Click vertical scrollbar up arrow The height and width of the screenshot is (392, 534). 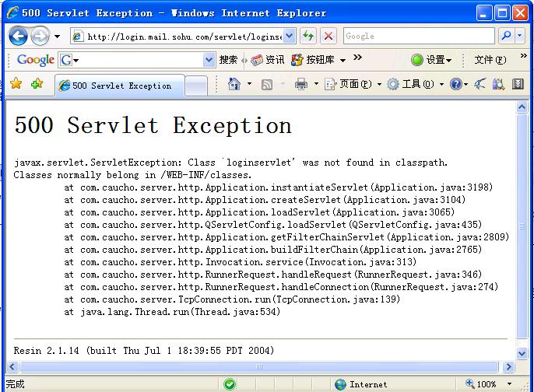pyautogui.click(x=522, y=107)
